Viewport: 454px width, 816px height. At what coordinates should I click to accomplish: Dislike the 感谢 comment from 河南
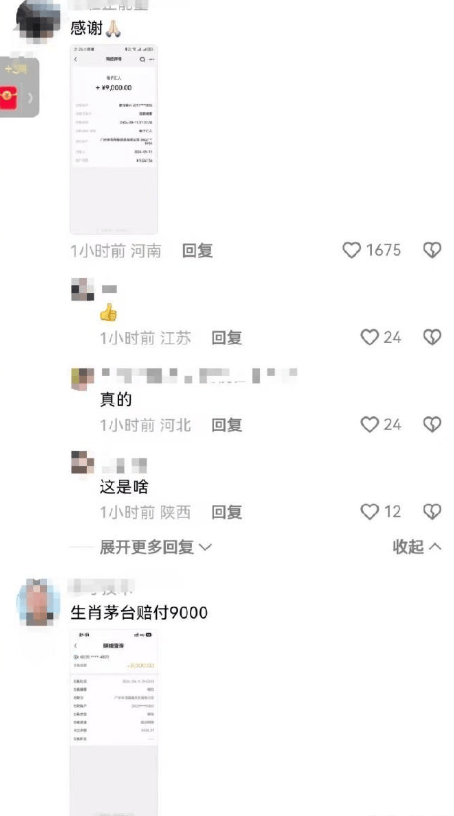coord(432,250)
